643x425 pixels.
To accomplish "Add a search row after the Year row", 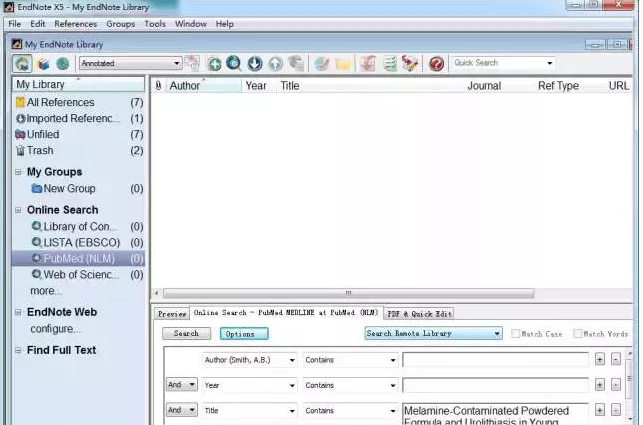I will tap(600, 385).
